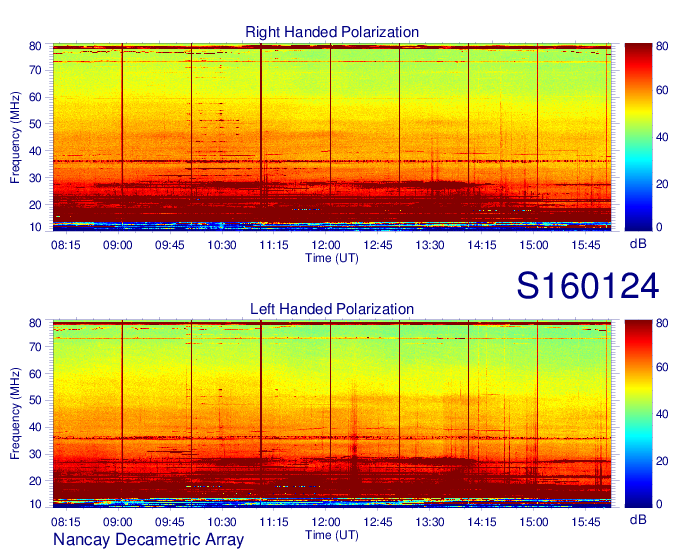Click the 10:30 time tick of Right Handed plot

(x=222, y=245)
